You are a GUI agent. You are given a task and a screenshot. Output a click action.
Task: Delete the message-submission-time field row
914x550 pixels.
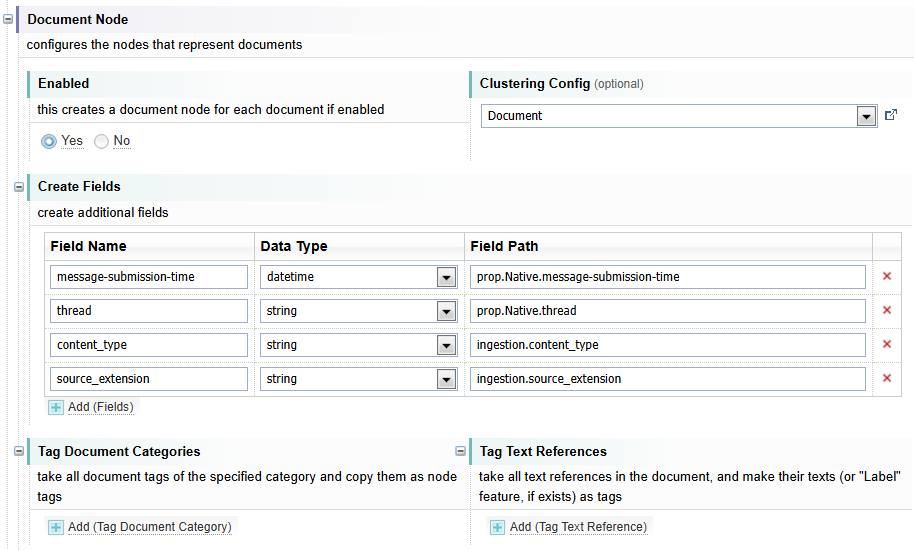click(886, 277)
